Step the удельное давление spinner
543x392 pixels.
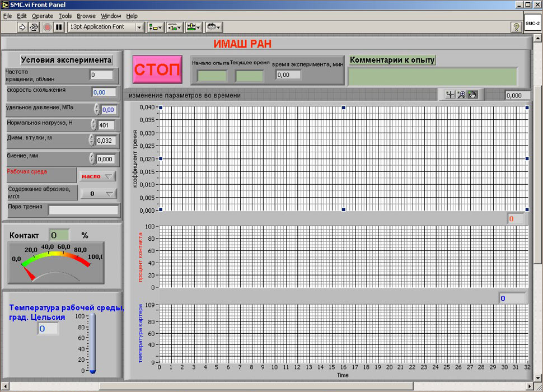pyautogui.click(x=97, y=109)
